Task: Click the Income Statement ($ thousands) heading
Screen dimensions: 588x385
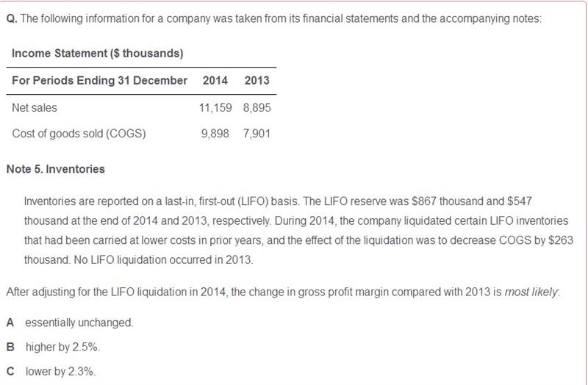Action: tap(98, 54)
